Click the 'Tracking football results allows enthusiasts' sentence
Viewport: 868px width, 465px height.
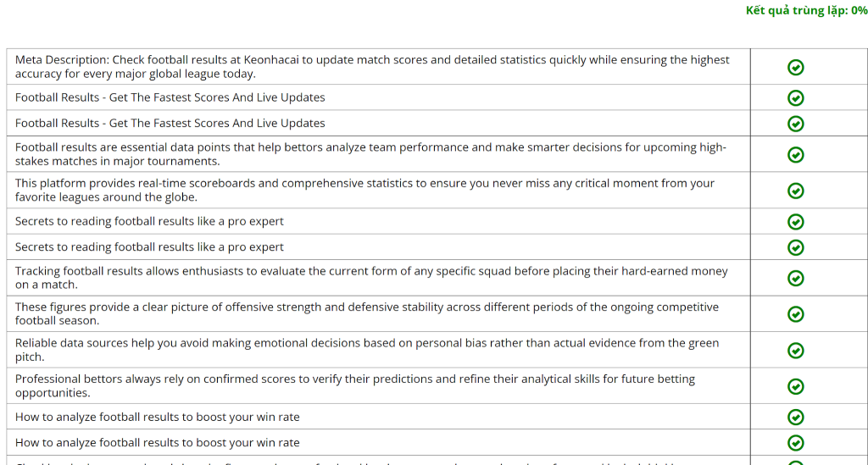[371, 278]
